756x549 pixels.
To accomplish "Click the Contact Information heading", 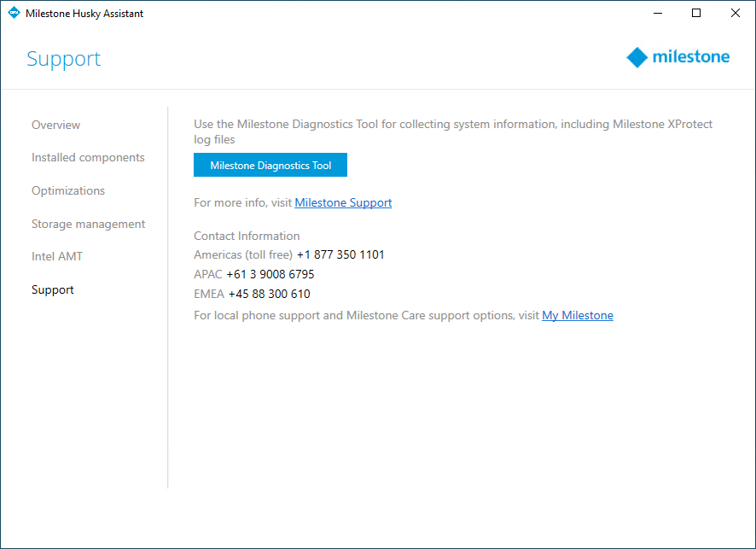I will pyautogui.click(x=247, y=236).
